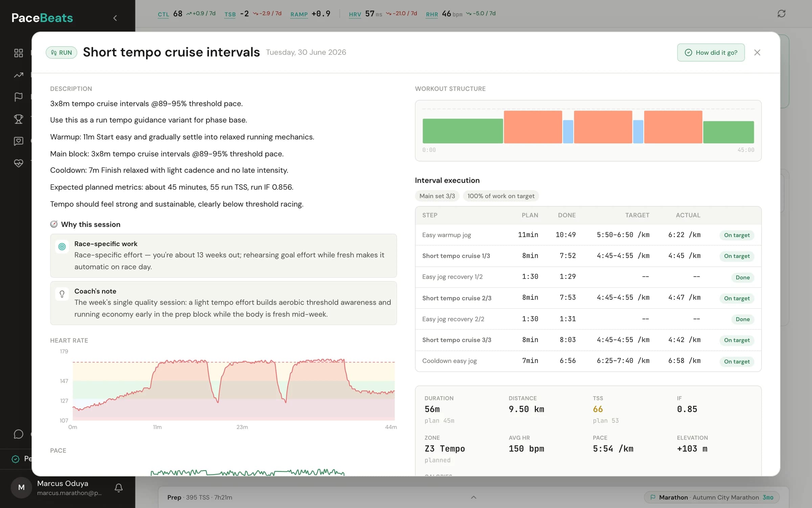
Task: Click the 100% of work on target chip
Action: point(501,196)
